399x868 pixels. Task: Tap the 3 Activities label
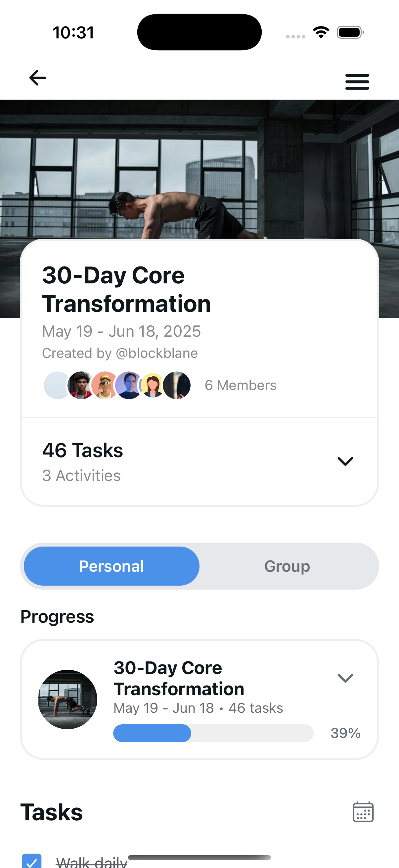(81, 476)
